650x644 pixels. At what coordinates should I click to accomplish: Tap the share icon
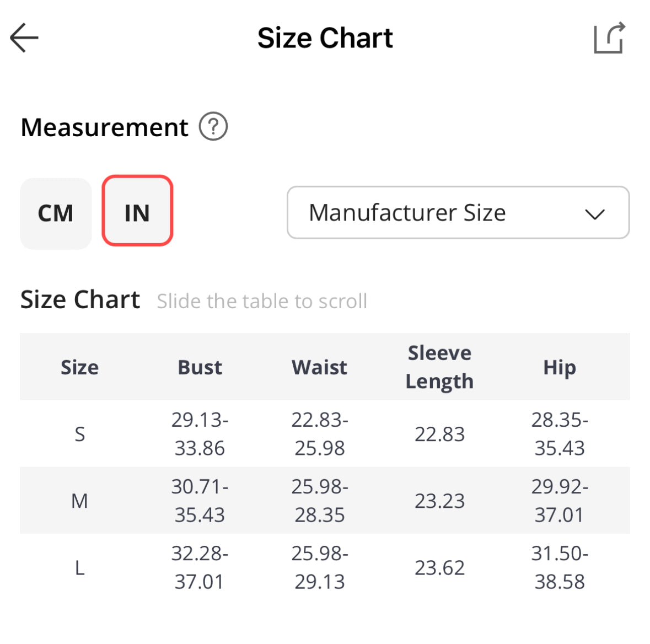[x=609, y=38]
